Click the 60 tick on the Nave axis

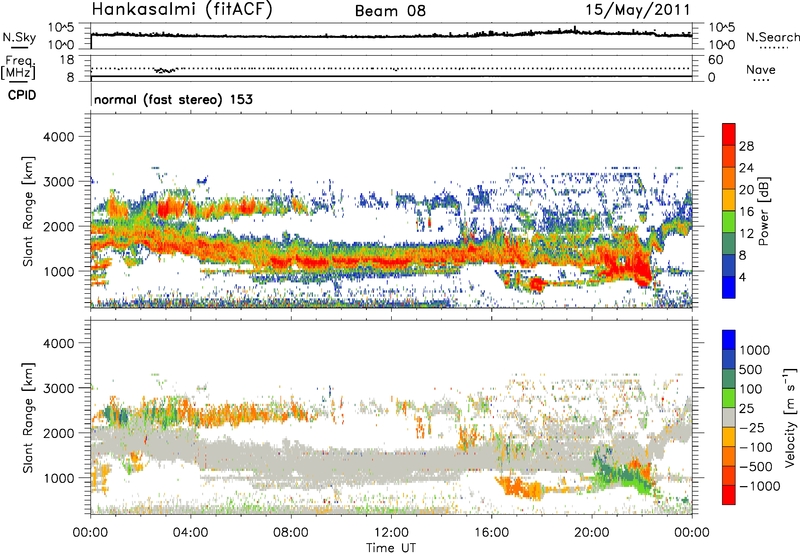[x=715, y=60]
